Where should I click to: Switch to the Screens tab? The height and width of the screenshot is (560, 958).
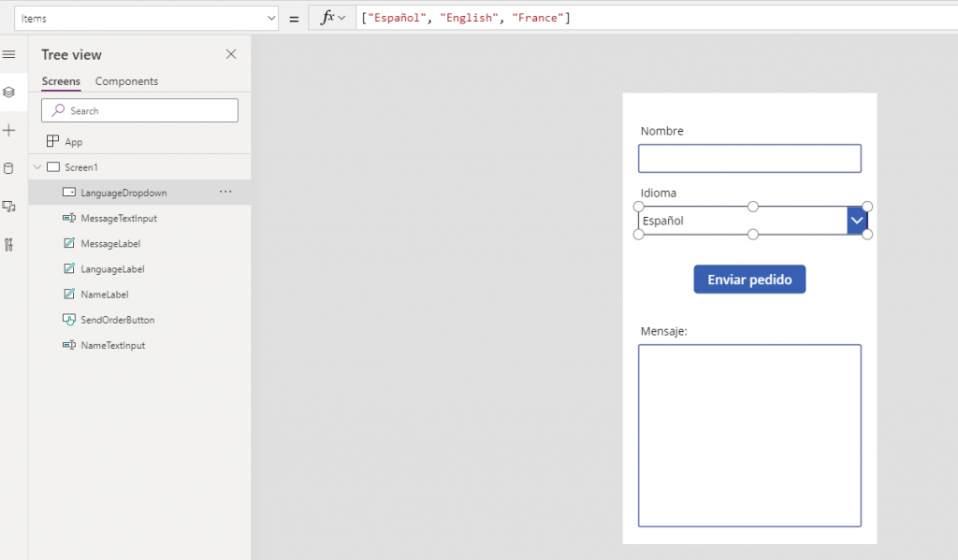pos(61,81)
